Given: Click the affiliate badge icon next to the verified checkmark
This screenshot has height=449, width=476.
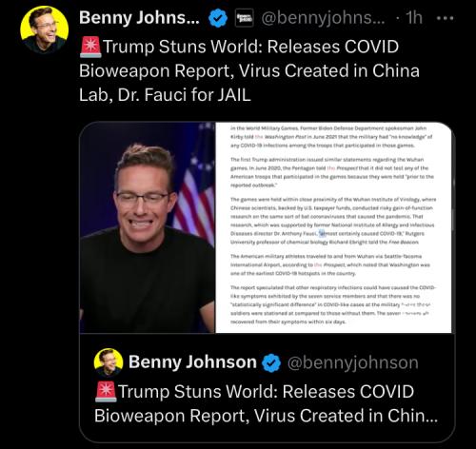Looking at the screenshot, I should click(245, 18).
